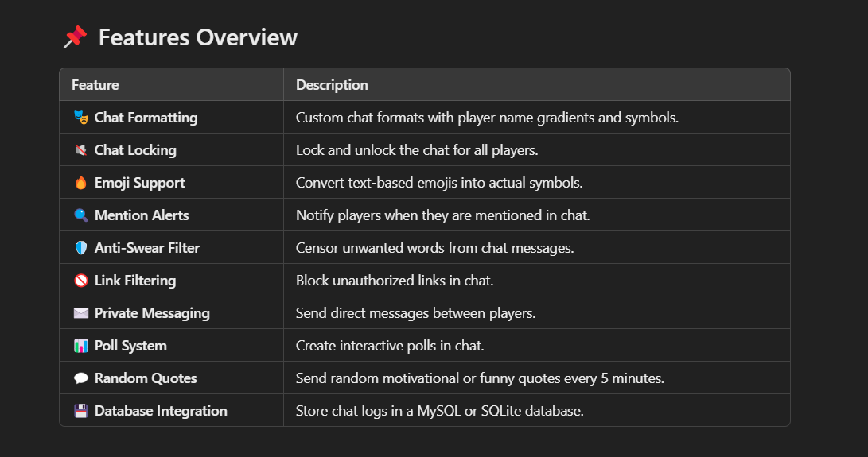Click the Features Overview heading
Viewport: 868px width, 457px height.
tap(197, 37)
